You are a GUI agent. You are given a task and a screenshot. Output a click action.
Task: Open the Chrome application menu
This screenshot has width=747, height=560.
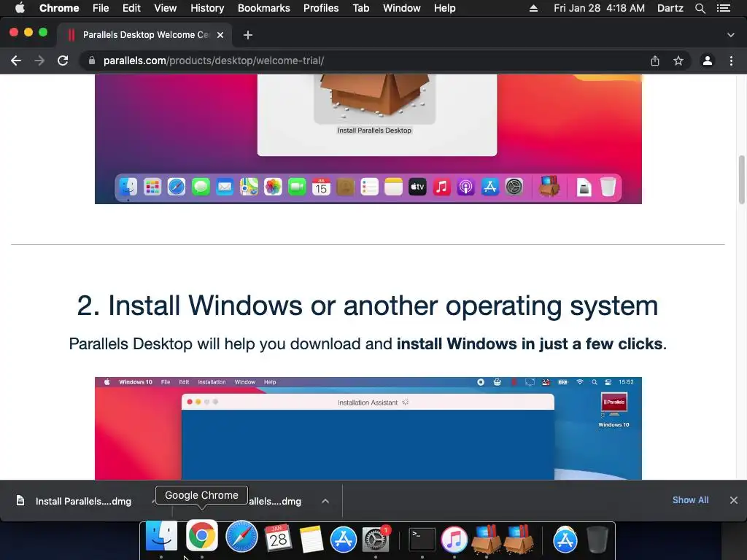click(x=59, y=8)
